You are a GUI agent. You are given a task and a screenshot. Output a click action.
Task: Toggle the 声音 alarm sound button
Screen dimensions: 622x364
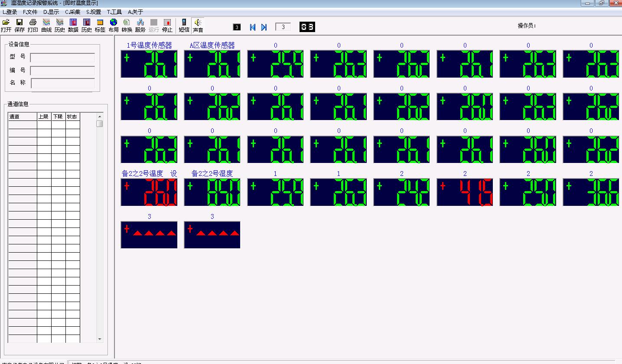coord(198,25)
